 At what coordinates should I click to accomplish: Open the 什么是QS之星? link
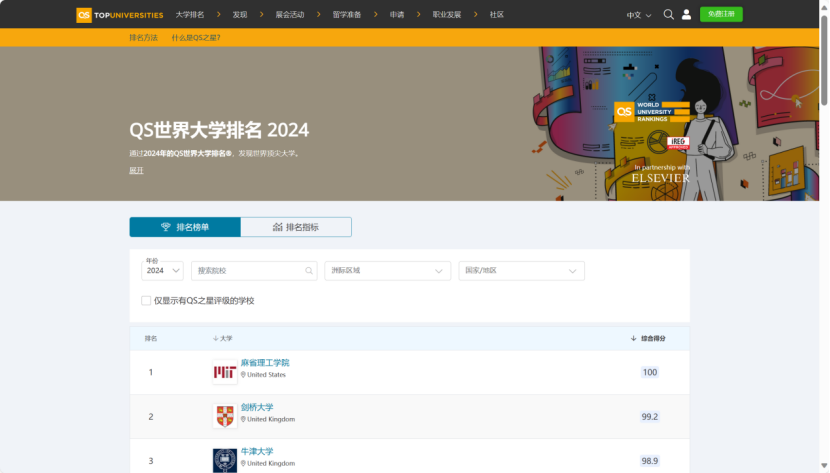point(196,38)
